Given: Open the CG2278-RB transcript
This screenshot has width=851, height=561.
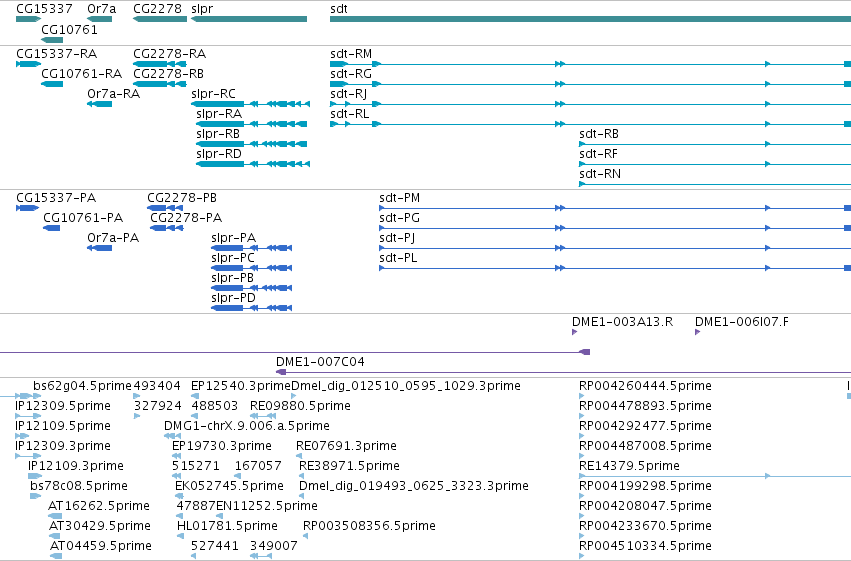Looking at the screenshot, I should point(168,74).
